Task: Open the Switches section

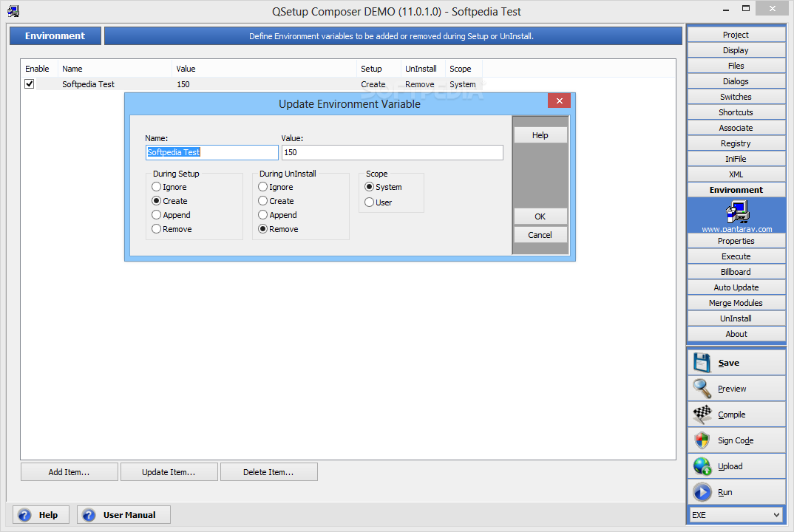Action: tap(736, 97)
